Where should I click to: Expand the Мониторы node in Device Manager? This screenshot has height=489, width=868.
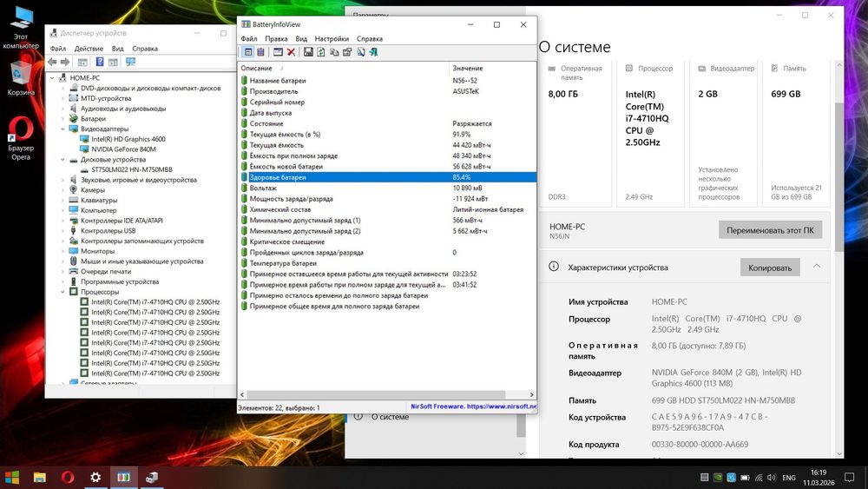(62, 251)
